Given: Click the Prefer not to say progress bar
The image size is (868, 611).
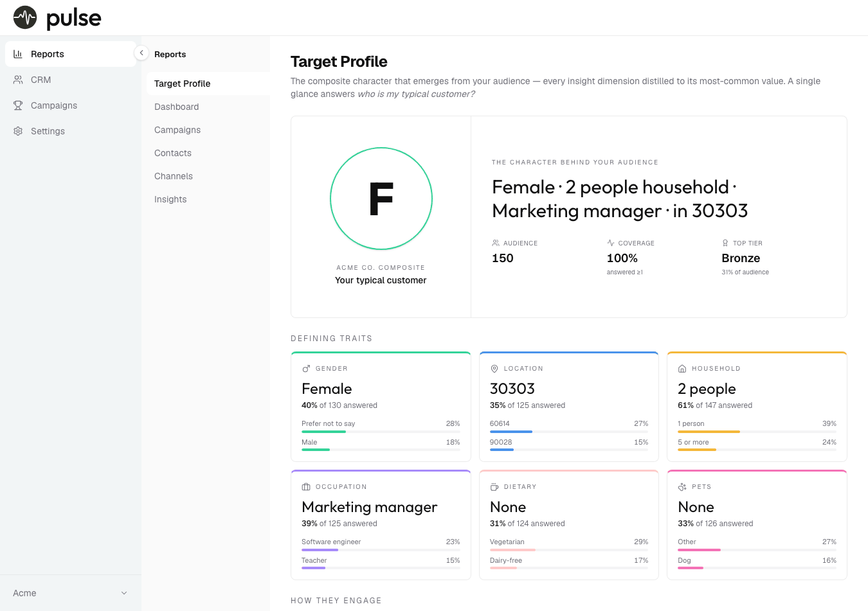Looking at the screenshot, I should tap(381, 432).
